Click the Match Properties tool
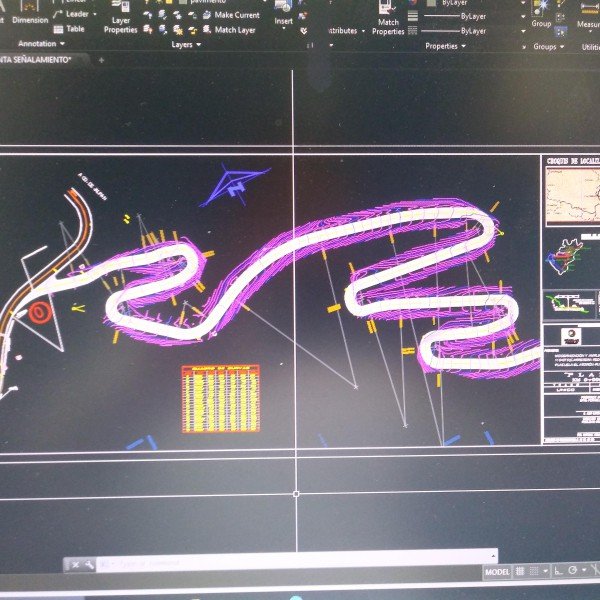600x600 pixels. coord(388,20)
